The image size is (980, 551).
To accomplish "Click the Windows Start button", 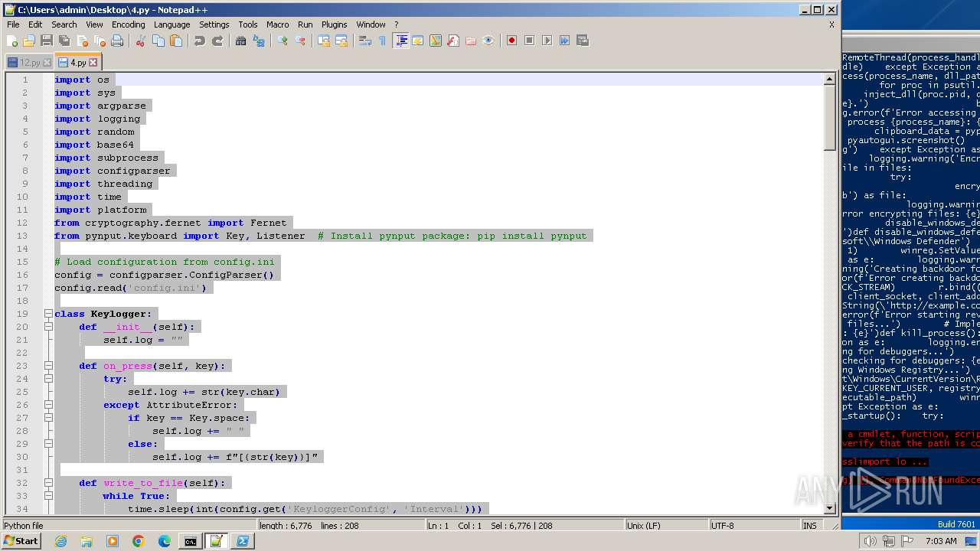I will click(21, 541).
